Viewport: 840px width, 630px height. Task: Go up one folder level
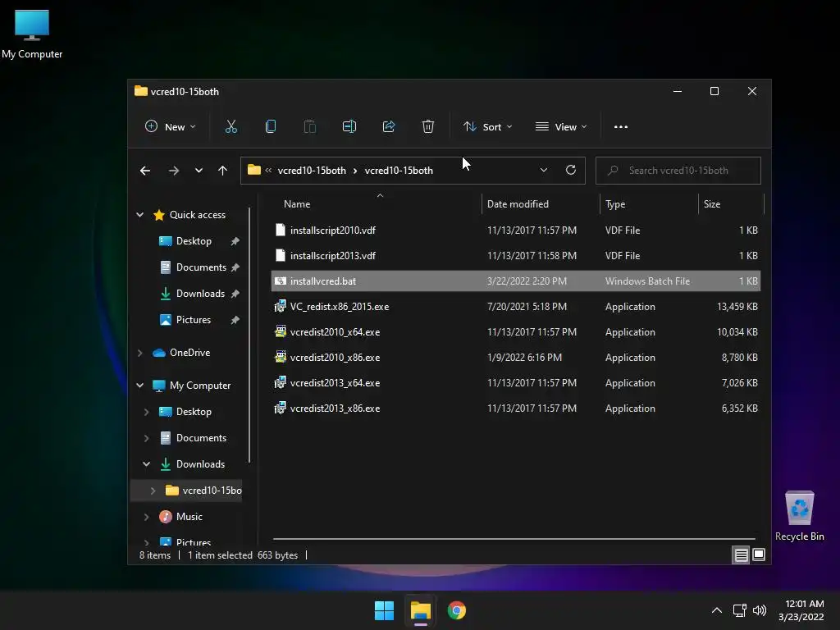(222, 171)
